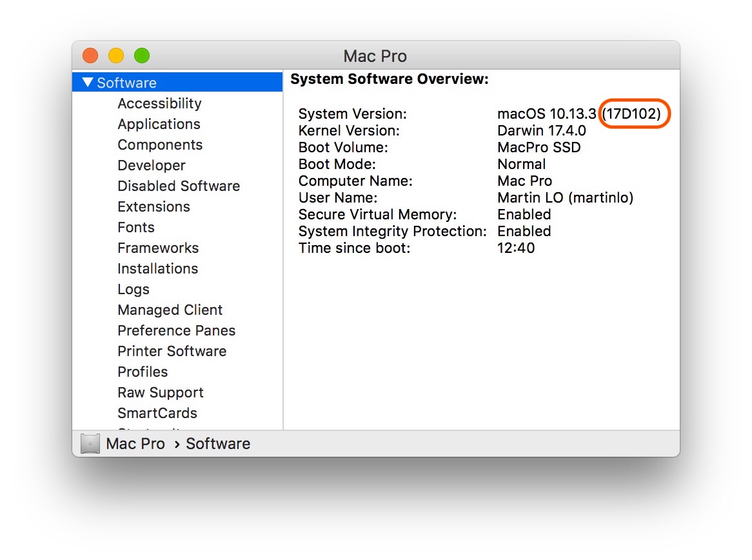Click the Kernel Version label
Viewport: 752px width, 560px height.
pyautogui.click(x=349, y=130)
